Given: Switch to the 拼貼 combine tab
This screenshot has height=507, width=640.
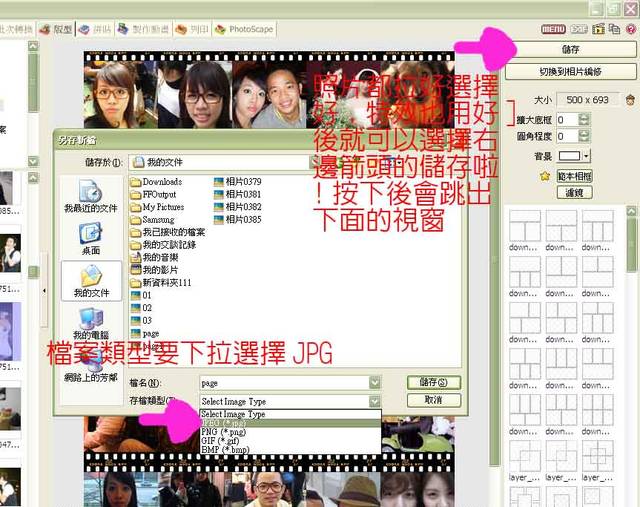Looking at the screenshot, I should click(x=95, y=29).
